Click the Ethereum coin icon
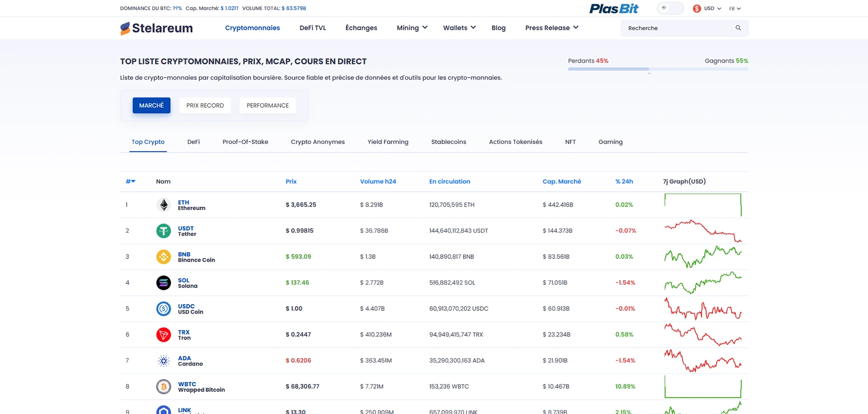Image resolution: width=868 pixels, height=414 pixels. pyautogui.click(x=163, y=205)
